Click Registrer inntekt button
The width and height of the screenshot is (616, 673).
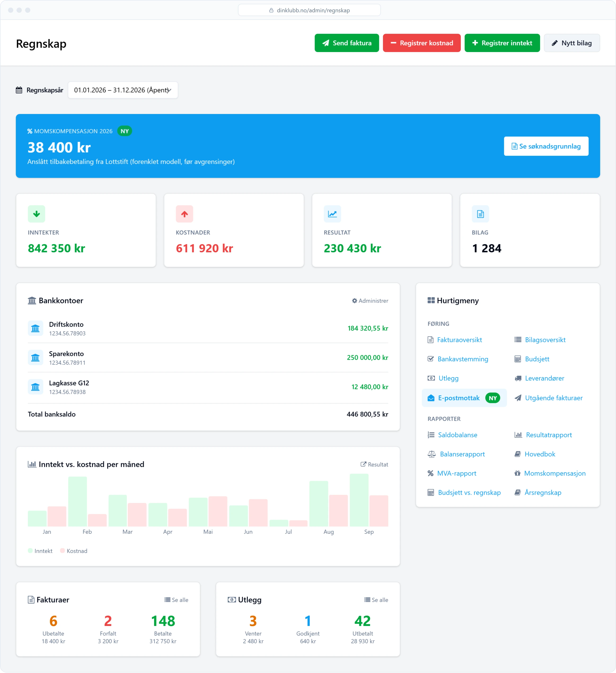click(x=502, y=43)
